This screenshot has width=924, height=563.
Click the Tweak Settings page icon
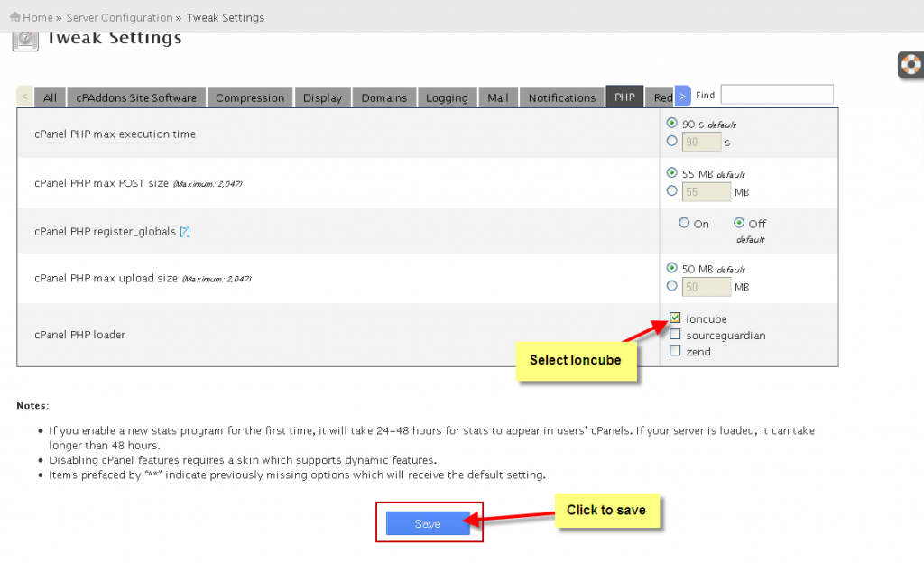pyautogui.click(x=24, y=40)
